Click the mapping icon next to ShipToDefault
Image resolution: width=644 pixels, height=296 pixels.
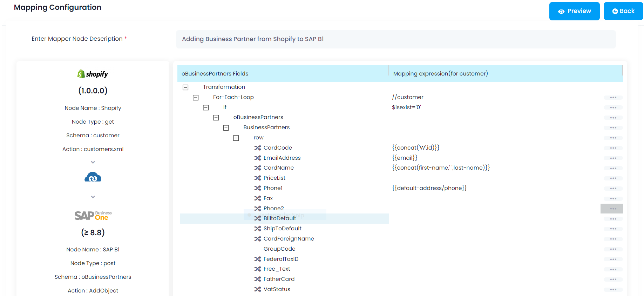tap(258, 229)
